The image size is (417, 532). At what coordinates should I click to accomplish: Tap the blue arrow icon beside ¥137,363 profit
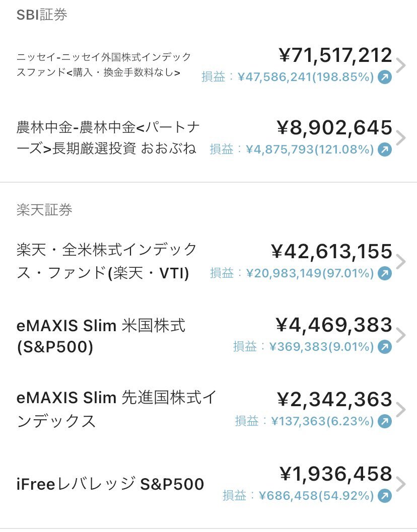[x=385, y=421]
